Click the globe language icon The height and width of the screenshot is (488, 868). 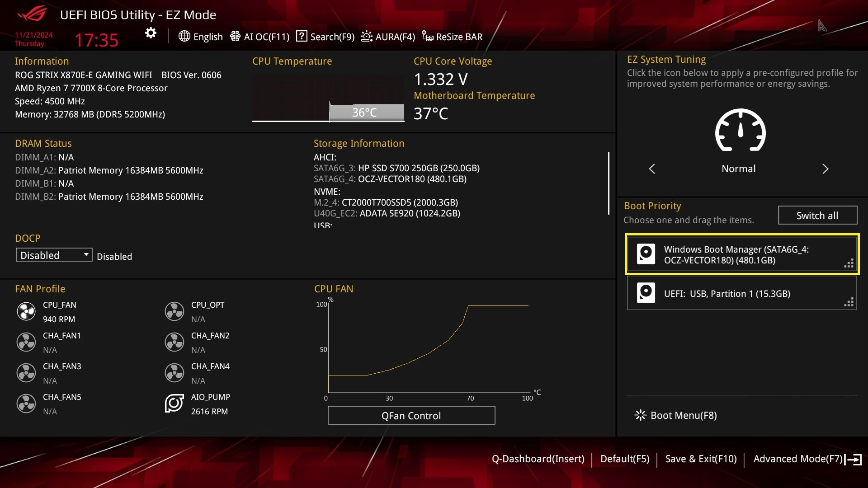click(x=184, y=36)
